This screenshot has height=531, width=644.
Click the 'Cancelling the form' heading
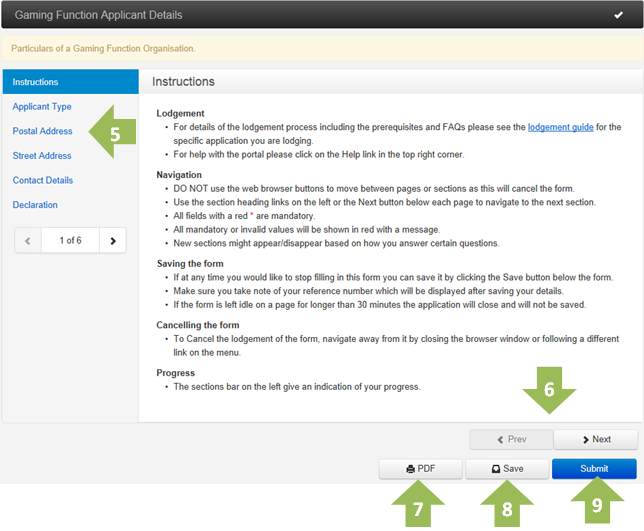(198, 325)
